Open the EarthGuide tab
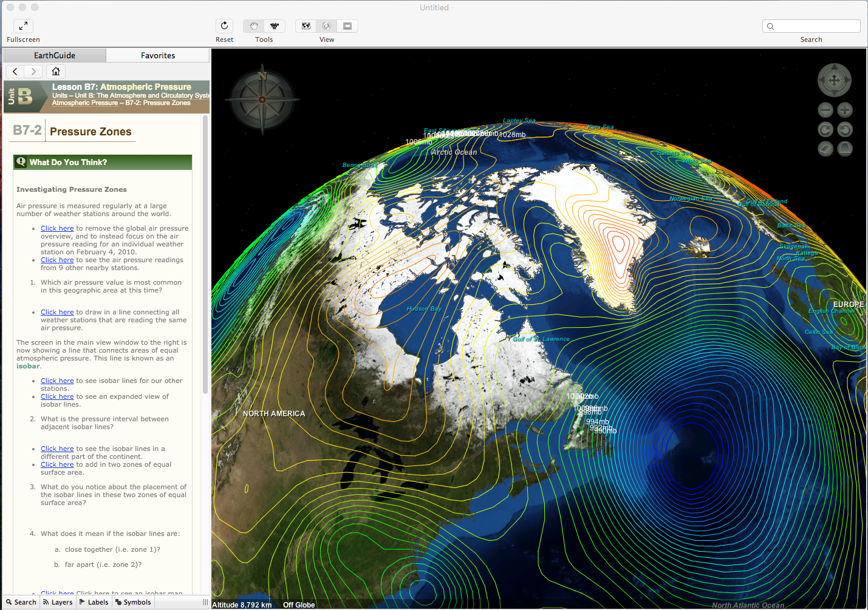The width and height of the screenshot is (868, 610). coord(54,55)
